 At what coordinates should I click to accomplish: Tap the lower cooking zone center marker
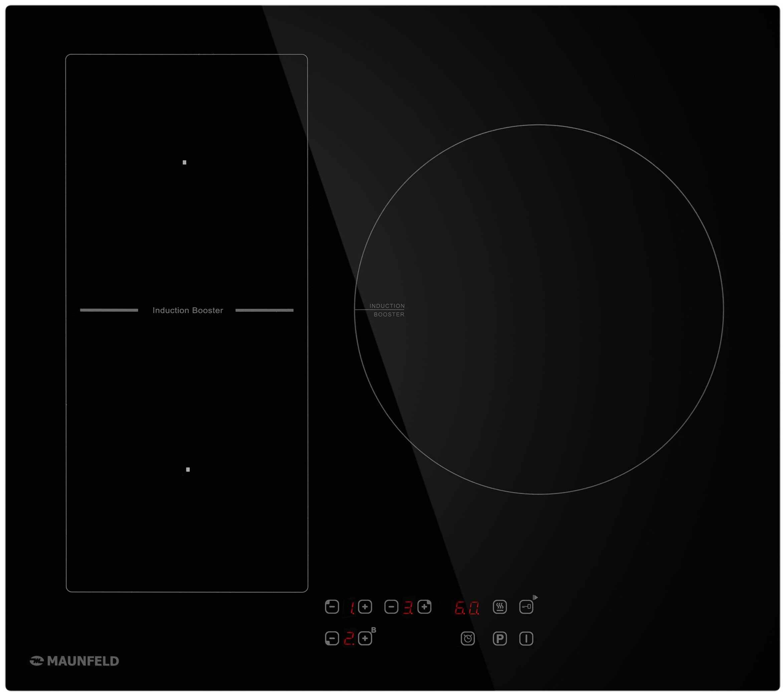point(188,469)
